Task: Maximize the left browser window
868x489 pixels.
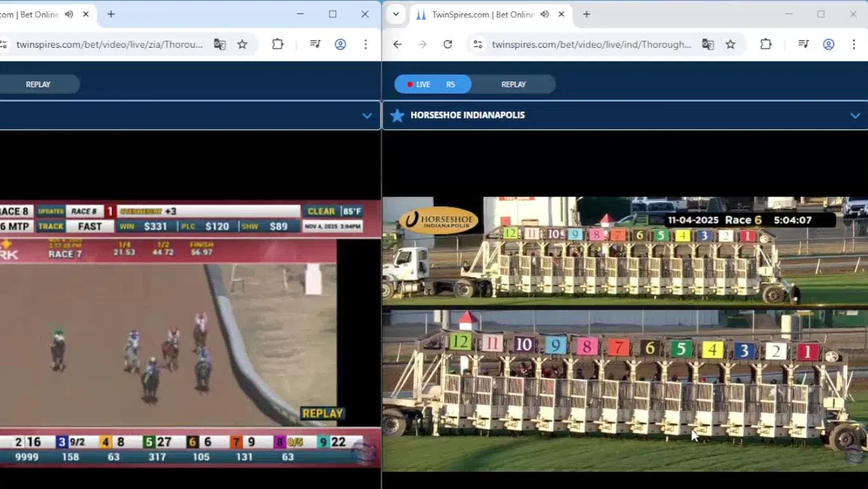Action: (333, 14)
